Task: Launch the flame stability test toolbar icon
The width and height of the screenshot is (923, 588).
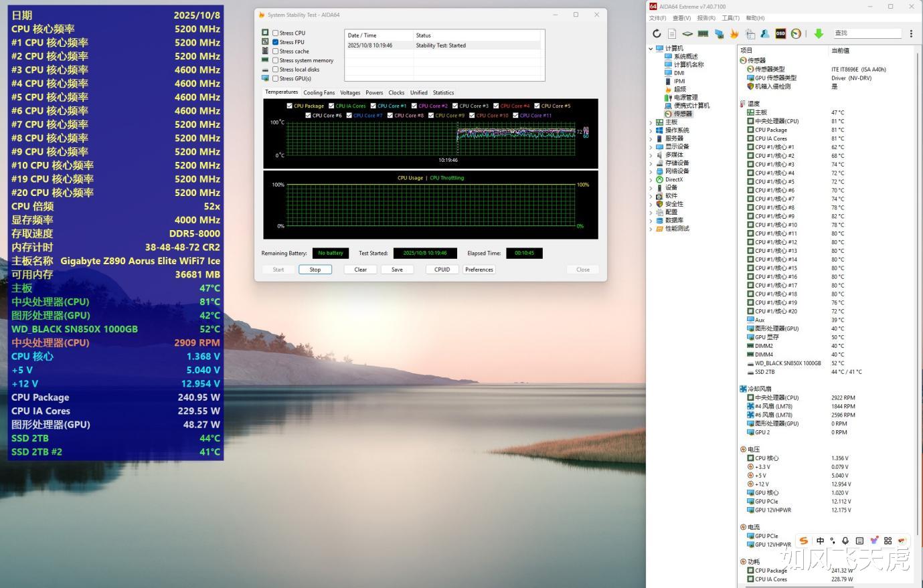Action: pyautogui.click(x=734, y=33)
